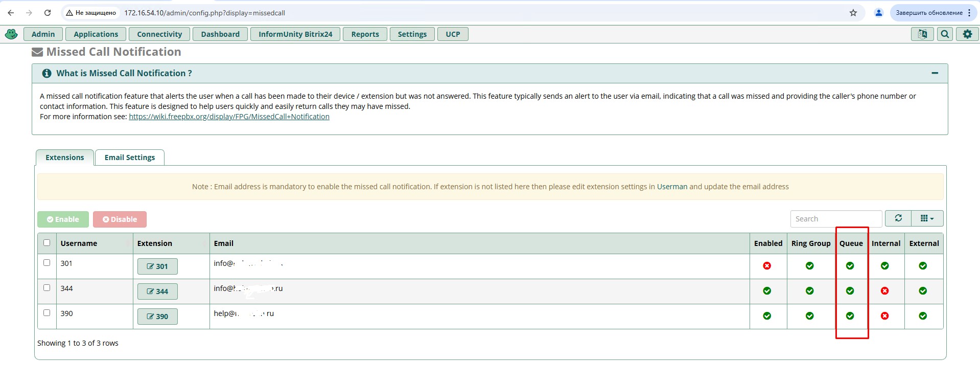Open the language selection icon
The height and width of the screenshot is (382, 980).
(x=922, y=34)
